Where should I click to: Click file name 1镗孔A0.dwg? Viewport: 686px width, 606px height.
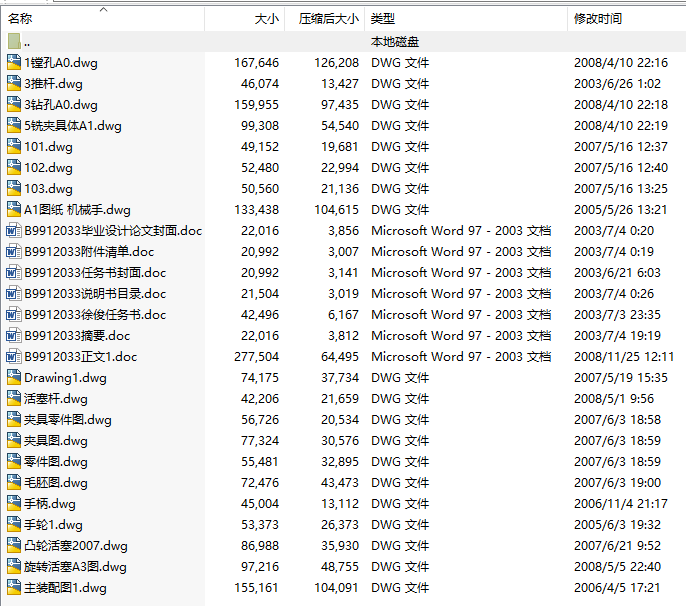(61, 63)
